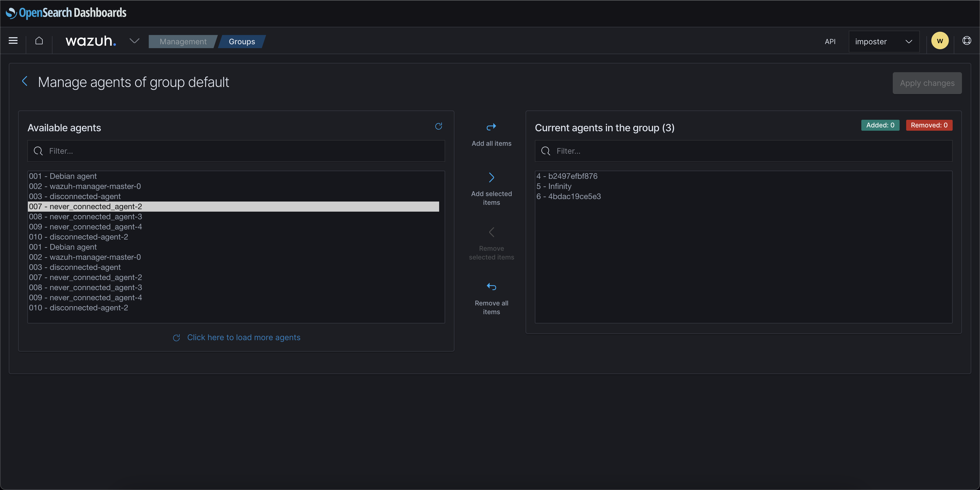980x490 pixels.
Task: Click the Remove all items return arrow icon
Action: 491,286
